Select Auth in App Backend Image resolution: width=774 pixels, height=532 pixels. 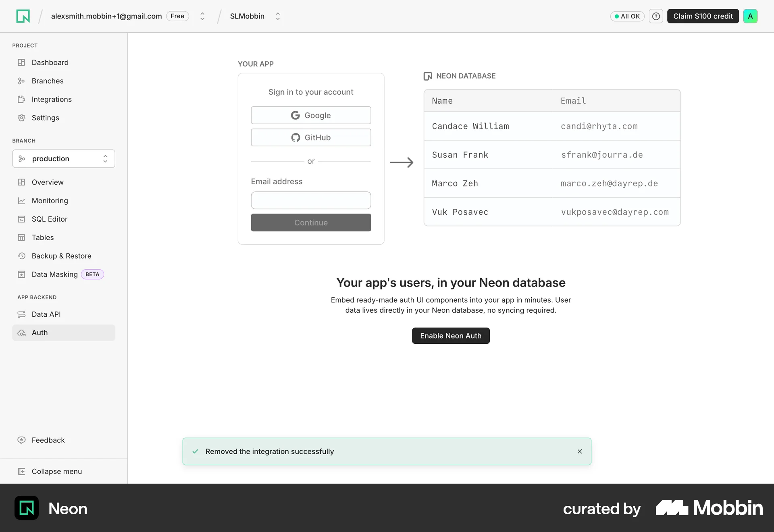64,333
